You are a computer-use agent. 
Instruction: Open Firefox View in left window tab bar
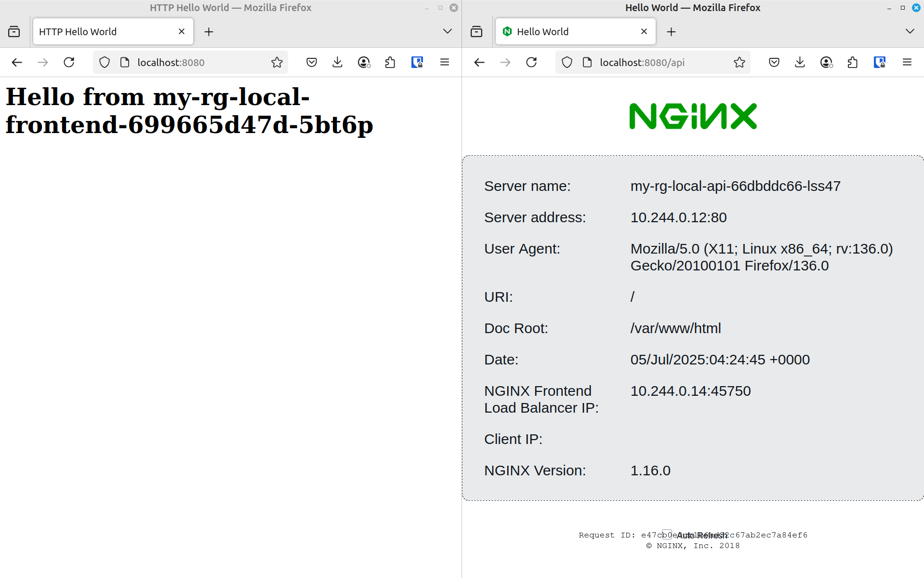(x=14, y=32)
